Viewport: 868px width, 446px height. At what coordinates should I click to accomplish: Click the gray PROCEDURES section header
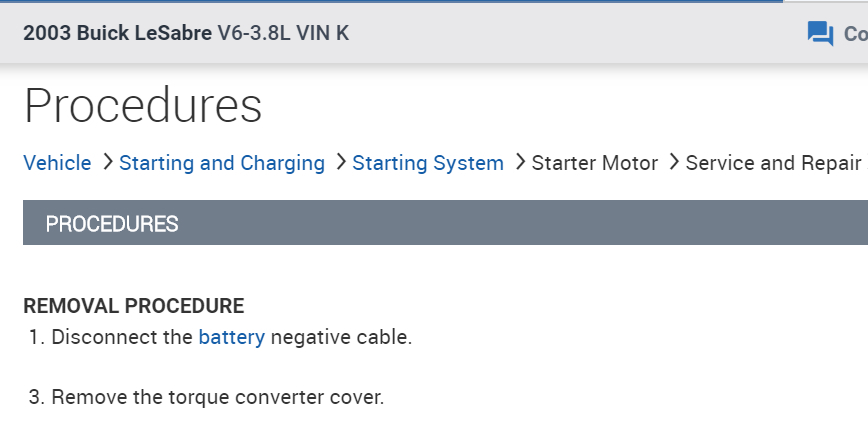445,223
